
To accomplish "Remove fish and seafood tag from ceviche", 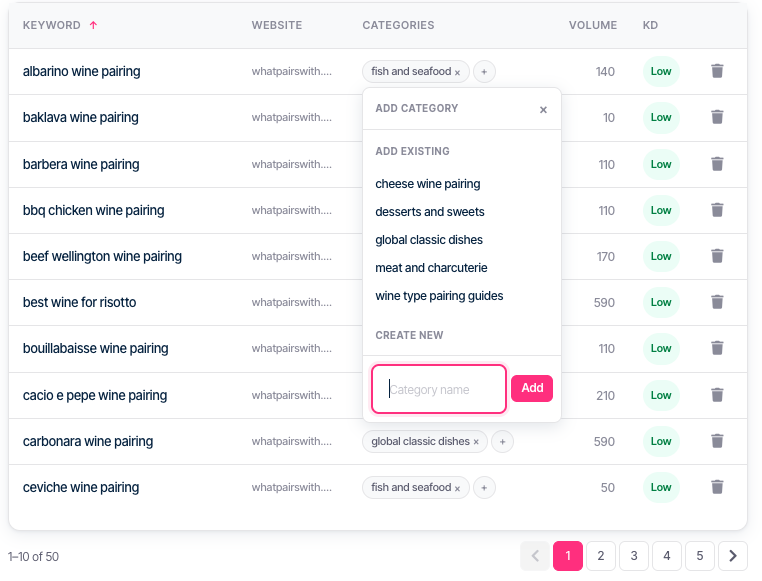I will 457,489.
